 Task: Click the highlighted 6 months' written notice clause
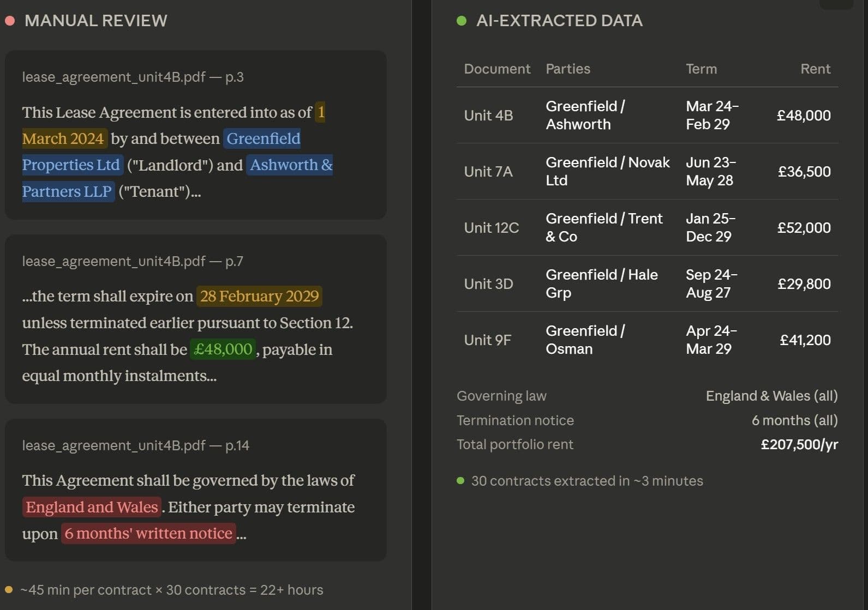[148, 533]
